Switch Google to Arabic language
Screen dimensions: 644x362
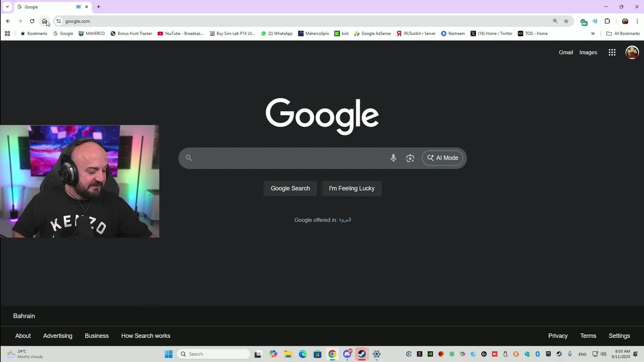345,220
